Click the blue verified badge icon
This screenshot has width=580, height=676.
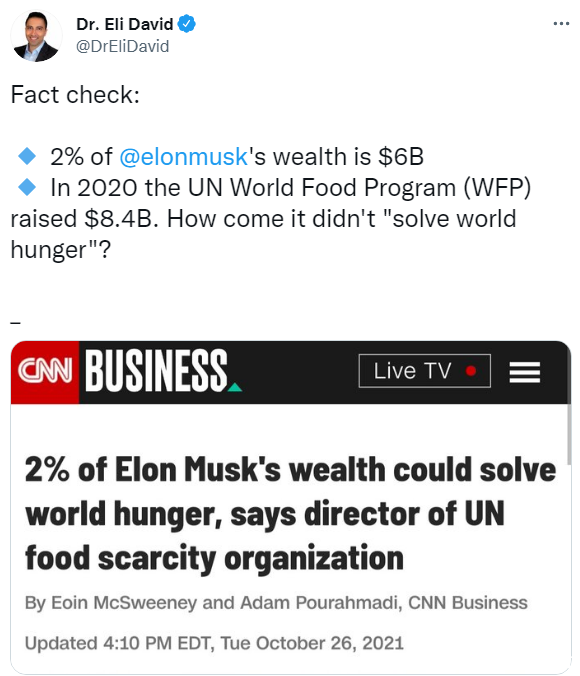(187, 24)
